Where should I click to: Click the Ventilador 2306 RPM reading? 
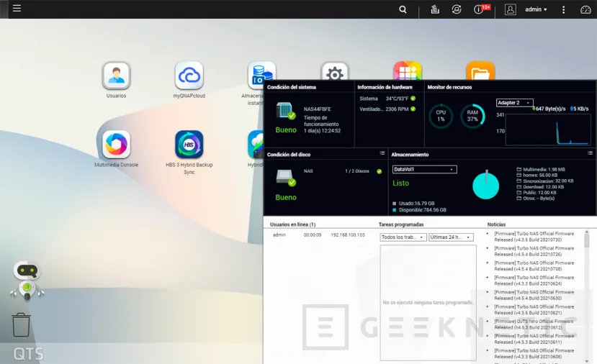(x=387, y=109)
